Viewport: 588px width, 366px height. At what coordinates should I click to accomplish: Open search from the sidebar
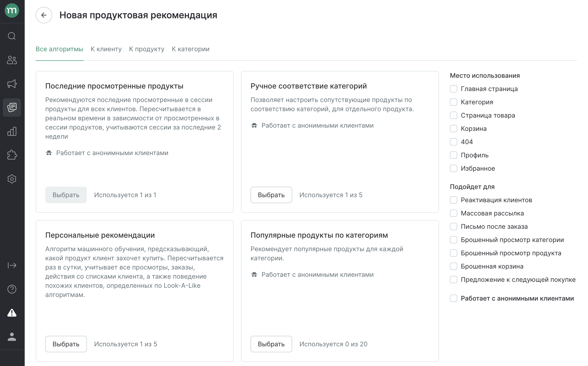12,36
